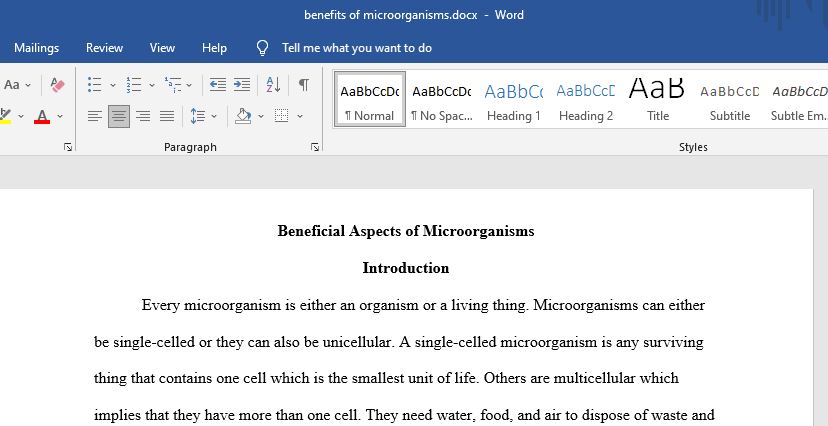
Task: Click the Sort A-Z icon
Action: pyautogui.click(x=273, y=84)
